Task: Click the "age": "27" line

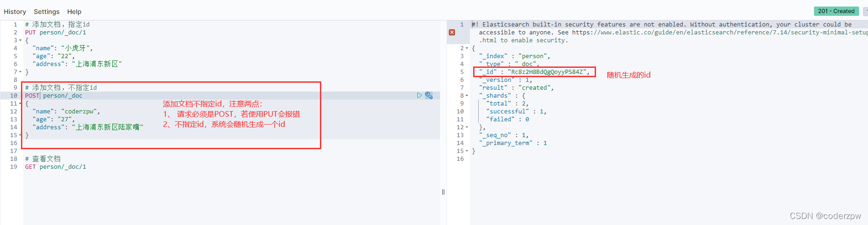Action: (x=54, y=119)
